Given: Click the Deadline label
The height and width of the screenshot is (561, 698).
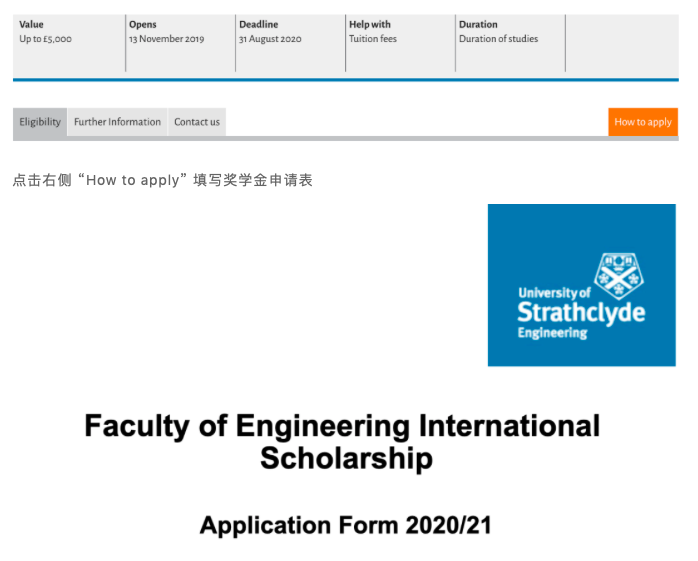Looking at the screenshot, I should (x=258, y=25).
